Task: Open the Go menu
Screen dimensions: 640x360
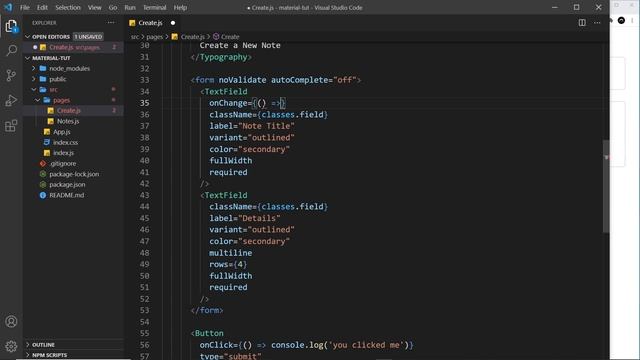Action: [113, 7]
